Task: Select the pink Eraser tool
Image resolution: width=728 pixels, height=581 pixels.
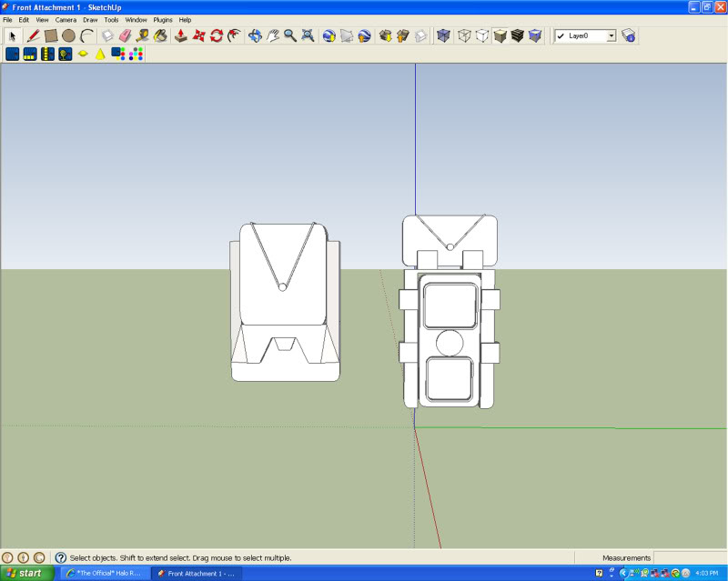Action: tap(125, 35)
